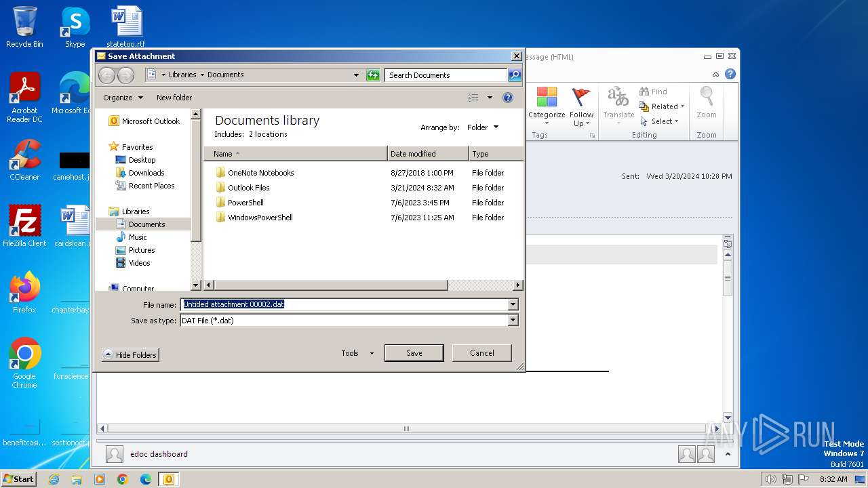Sort by Type column header
Screen dimensions: 868x488
click(x=496, y=154)
